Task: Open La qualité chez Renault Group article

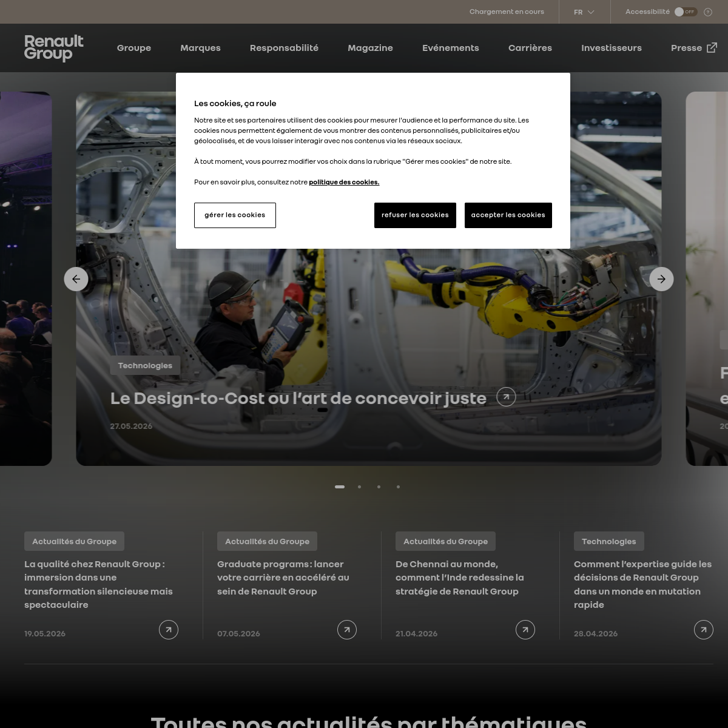Action: point(99,584)
